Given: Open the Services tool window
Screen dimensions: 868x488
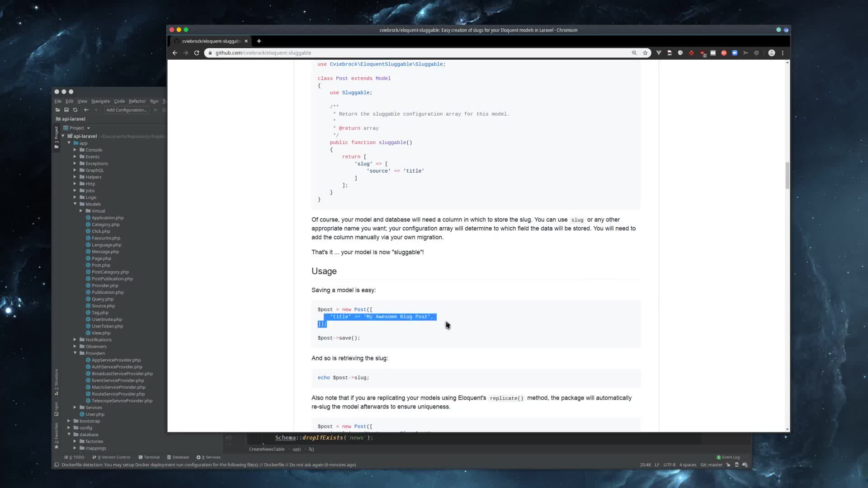Looking at the screenshot, I should [208, 457].
